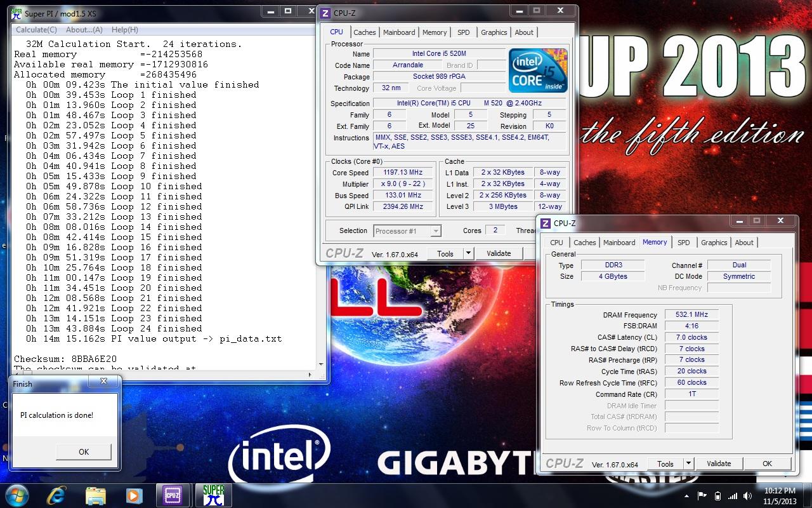This screenshot has width=812, height=508.
Task: Click Tools button in the upper CPU-Z window
Action: pos(445,253)
